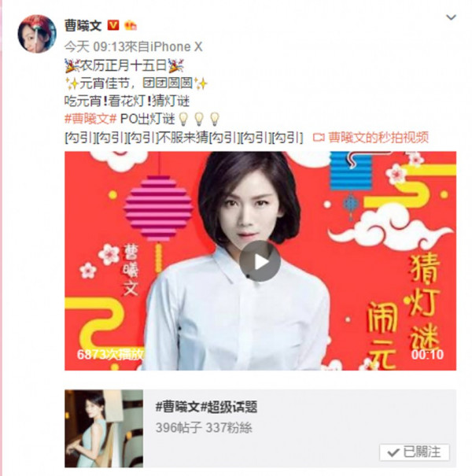The height and width of the screenshot is (476, 472).
Task: Click the 今天 09:13 timestamp
Action: [94, 46]
